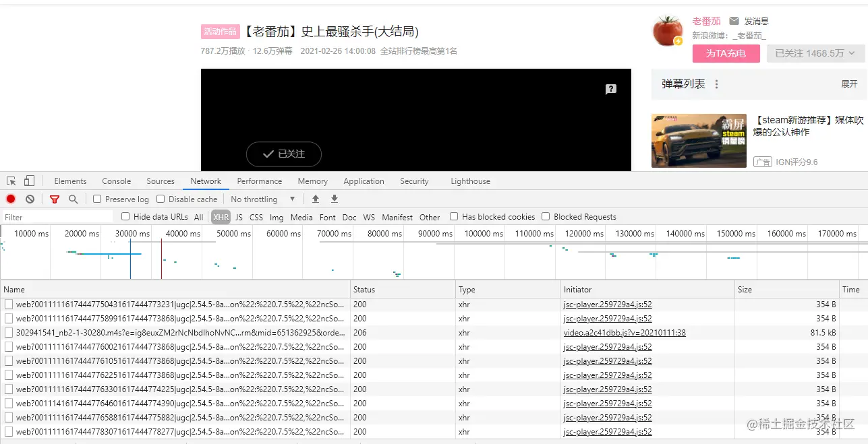Sort by the Time column header

pos(853,290)
